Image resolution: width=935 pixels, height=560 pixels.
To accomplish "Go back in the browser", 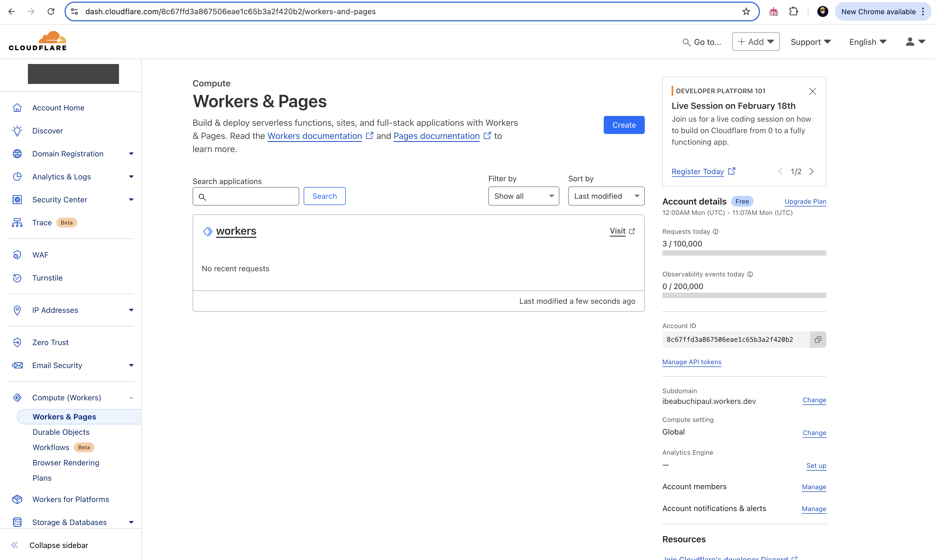I will tap(12, 11).
